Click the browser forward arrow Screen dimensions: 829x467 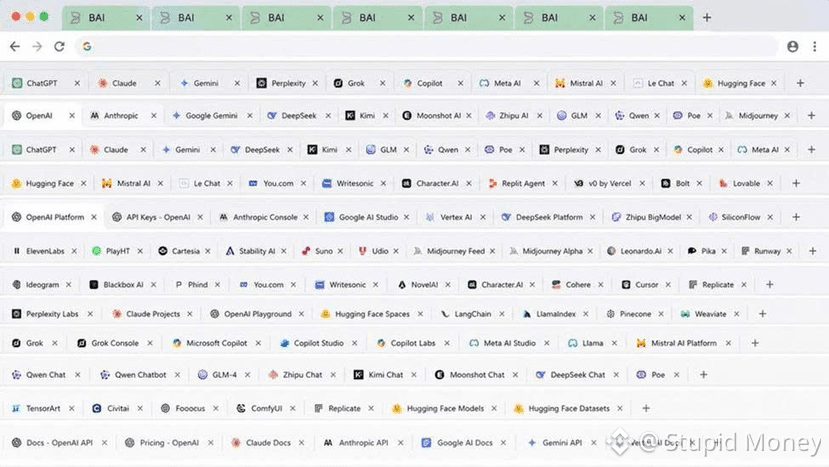point(37,47)
